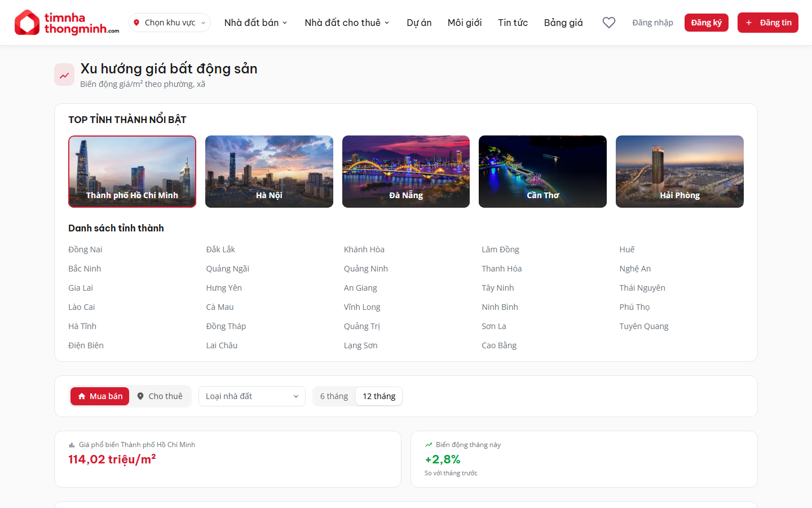The width and height of the screenshot is (812, 508).
Task: Open the Quảng Ninh province link
Action: 366,269
